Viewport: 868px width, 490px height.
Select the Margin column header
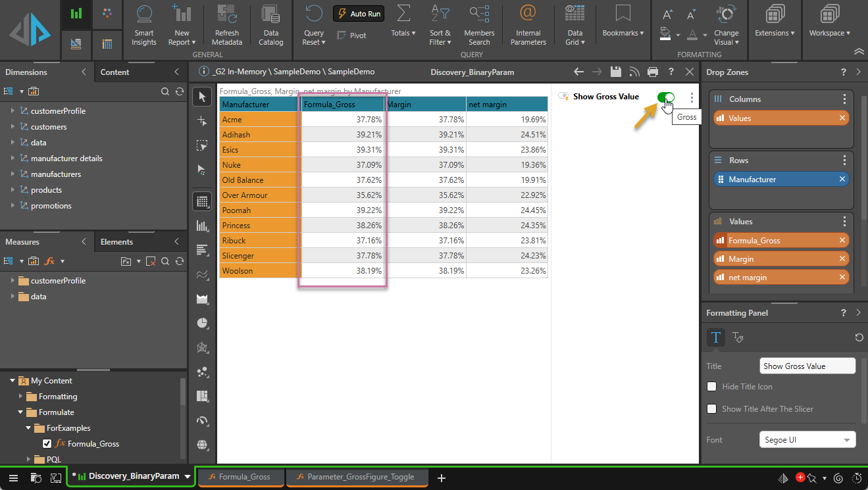pyautogui.click(x=425, y=104)
